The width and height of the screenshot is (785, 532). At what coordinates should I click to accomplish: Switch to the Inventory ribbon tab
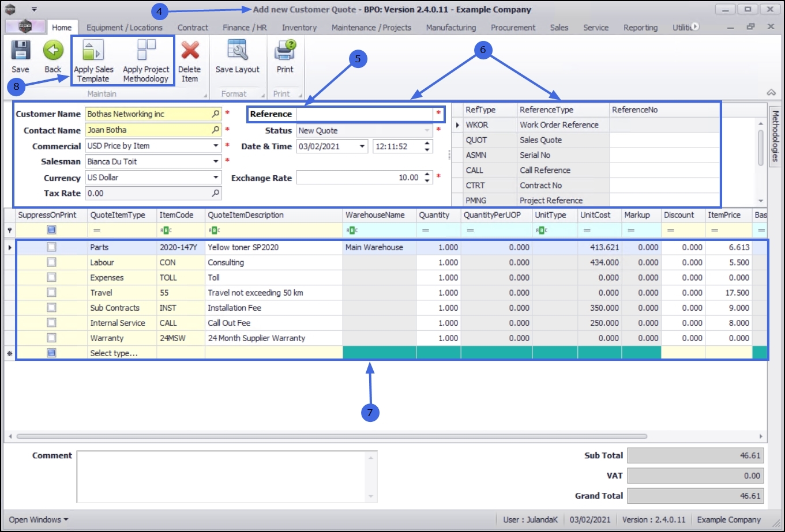point(299,28)
